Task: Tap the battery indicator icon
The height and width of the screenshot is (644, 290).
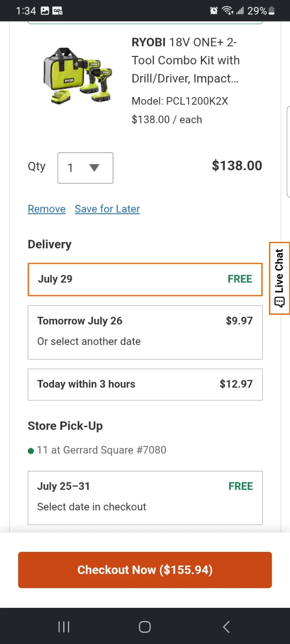Action: 272,11
